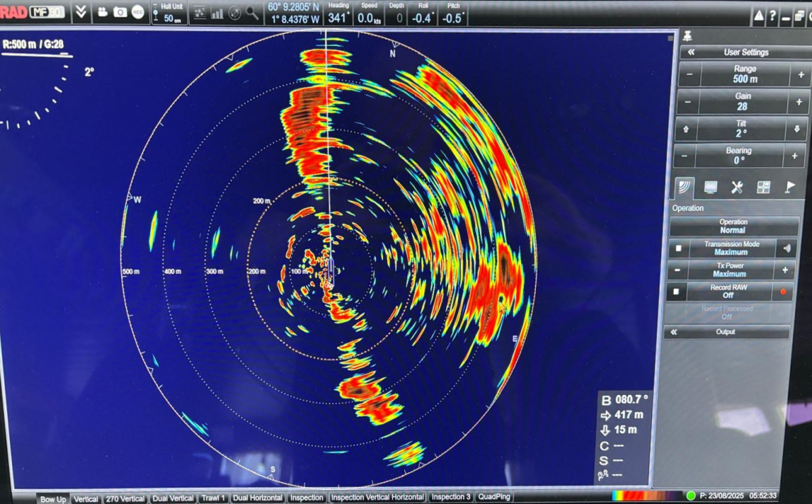Start Record RAW with red dot button
The image size is (812, 504).
(x=784, y=292)
